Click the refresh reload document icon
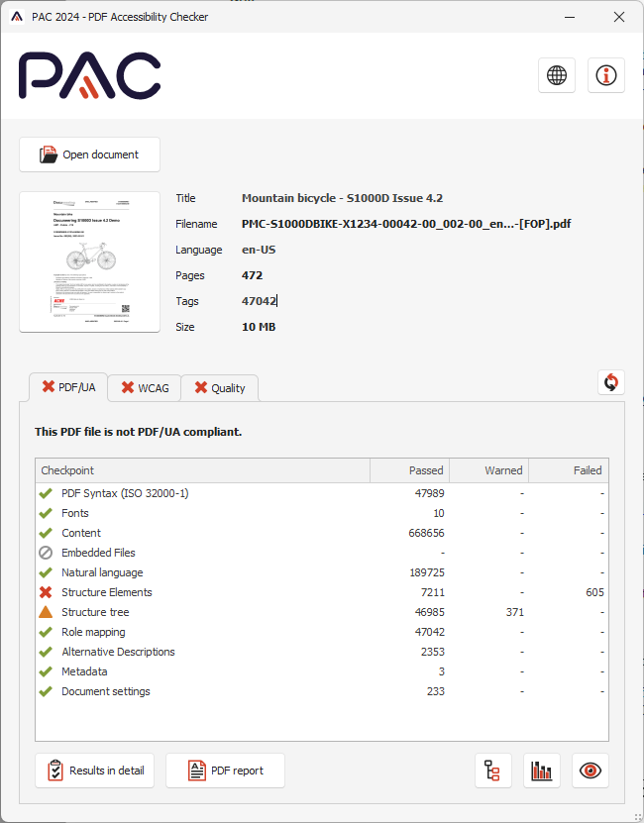644x823 pixels. point(611,382)
